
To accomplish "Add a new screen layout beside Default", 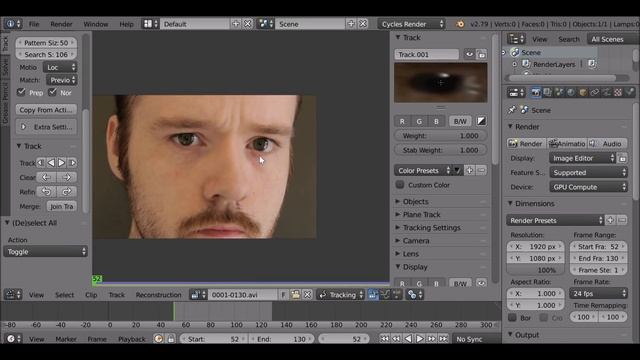I will tap(236, 24).
